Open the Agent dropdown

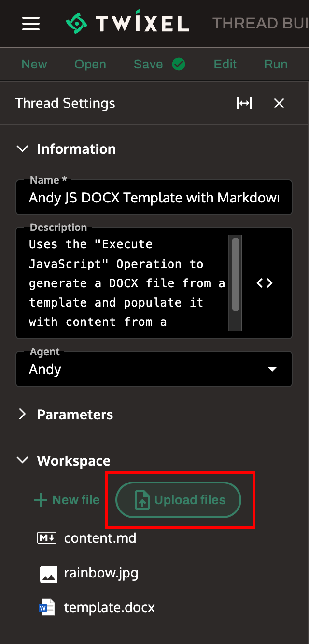click(273, 369)
